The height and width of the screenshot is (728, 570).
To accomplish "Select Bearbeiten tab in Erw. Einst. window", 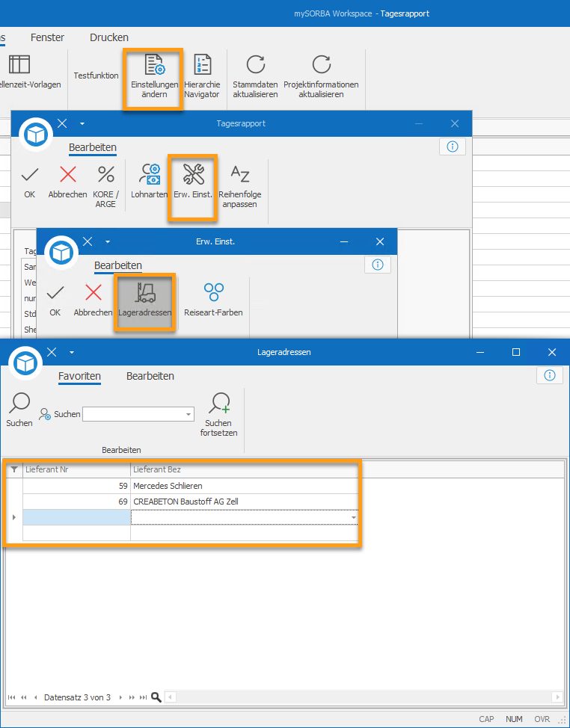I will (118, 265).
